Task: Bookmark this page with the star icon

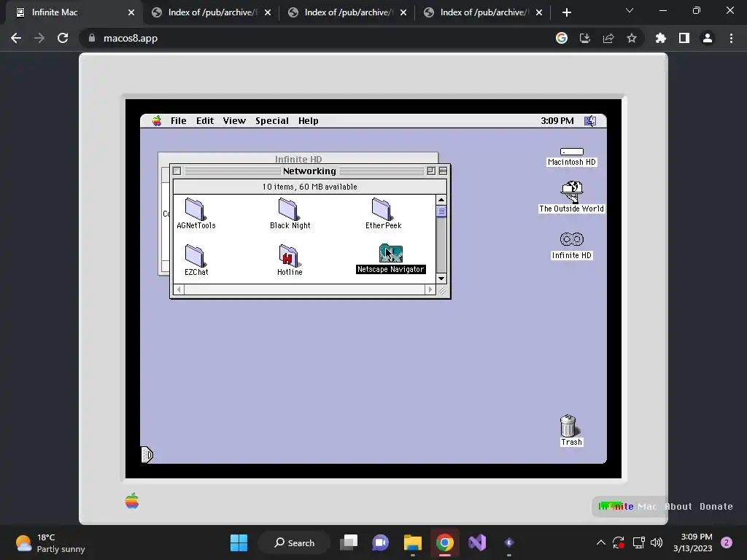Action: tap(632, 38)
